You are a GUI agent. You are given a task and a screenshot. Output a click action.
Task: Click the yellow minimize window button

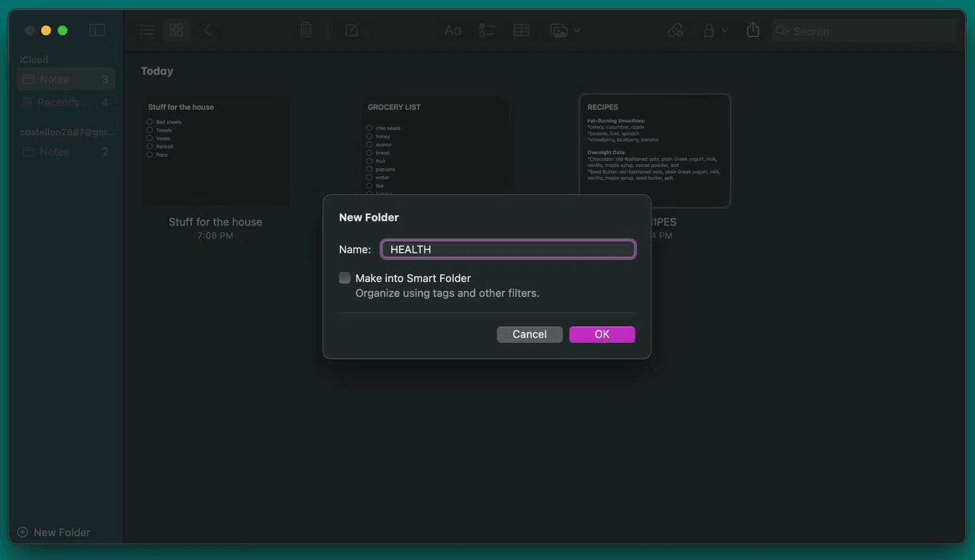(46, 31)
